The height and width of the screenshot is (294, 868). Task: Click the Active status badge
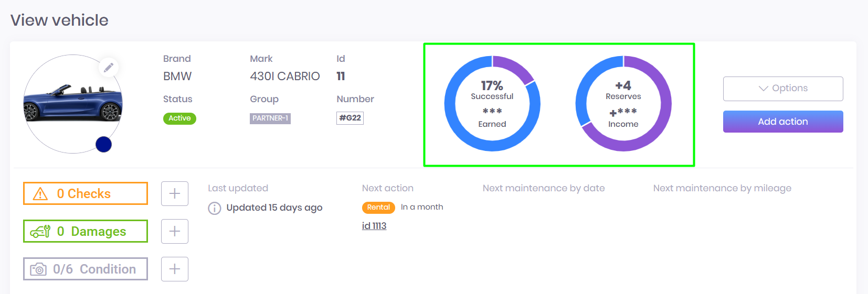(179, 118)
